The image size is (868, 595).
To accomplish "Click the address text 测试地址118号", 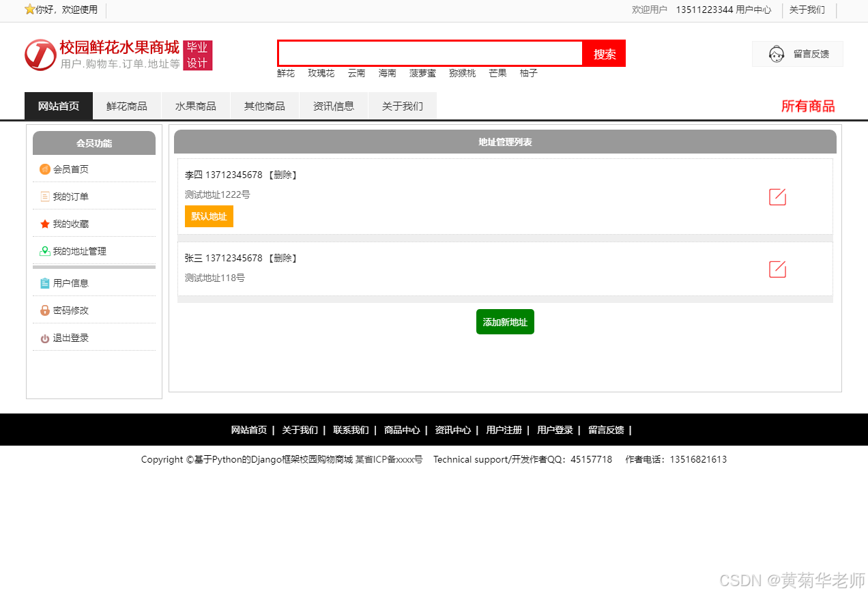I will pyautogui.click(x=215, y=278).
